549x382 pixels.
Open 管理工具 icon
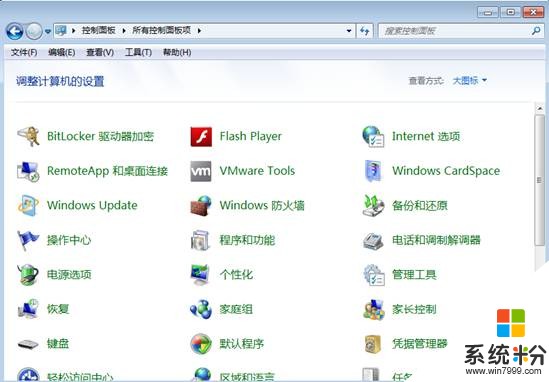pyautogui.click(x=374, y=275)
